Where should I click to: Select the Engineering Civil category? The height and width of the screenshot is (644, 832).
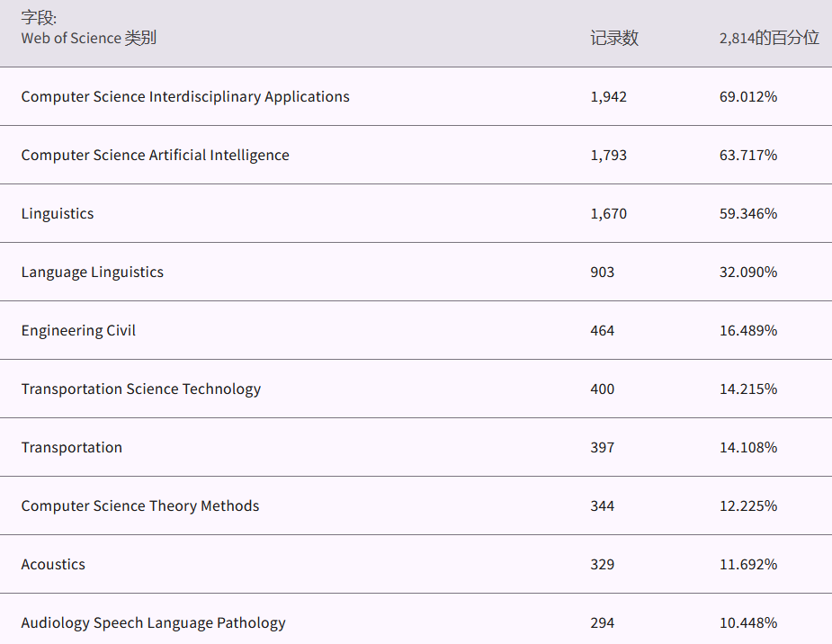(x=78, y=330)
